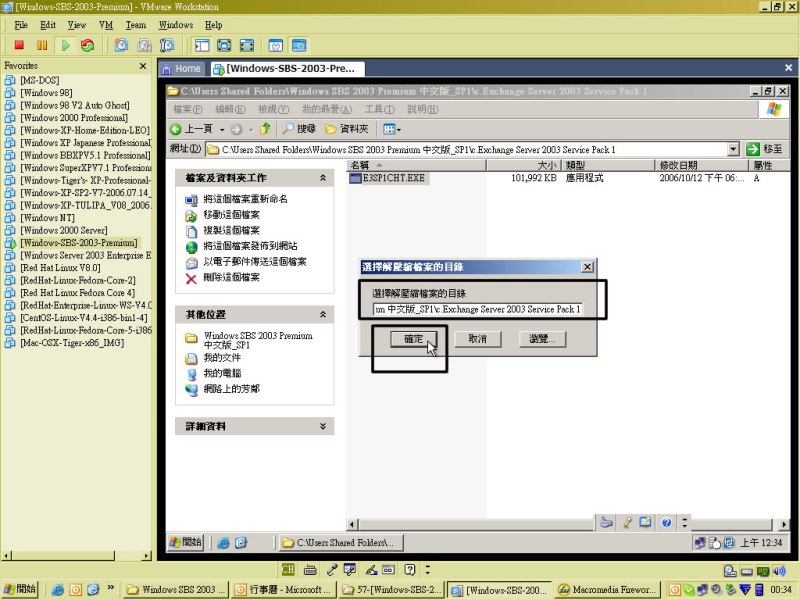The height and width of the screenshot is (600, 800).
Task: Open the View menu in VMware
Action: [77, 25]
